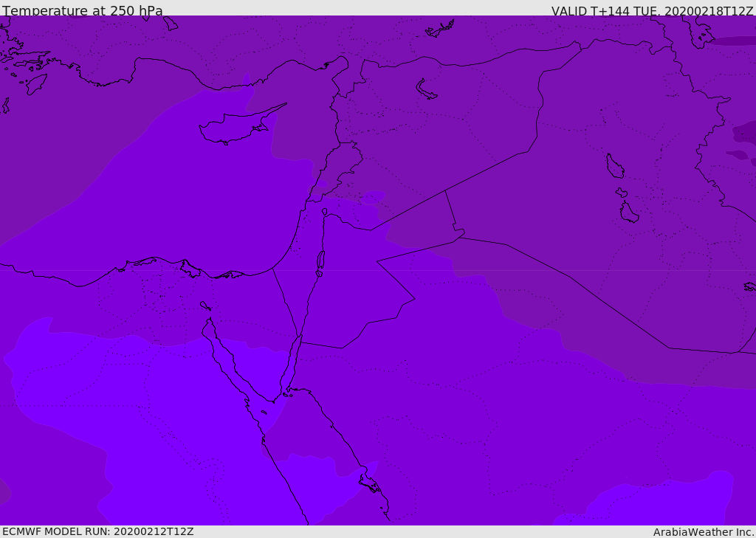Click the 'ECMWF MODEL RUN: 20200212T12Z' text

[98, 531]
